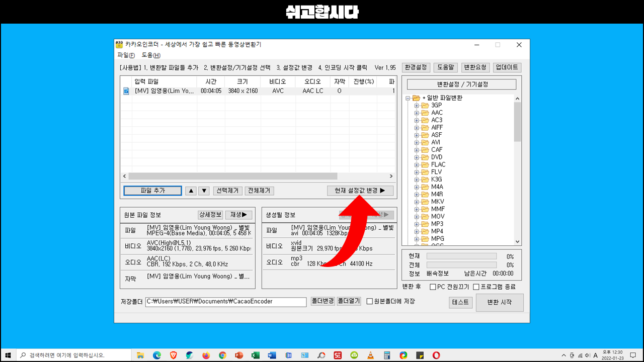Open Excel from the taskbar
Image resolution: width=644 pixels, height=362 pixels.
coord(255,355)
